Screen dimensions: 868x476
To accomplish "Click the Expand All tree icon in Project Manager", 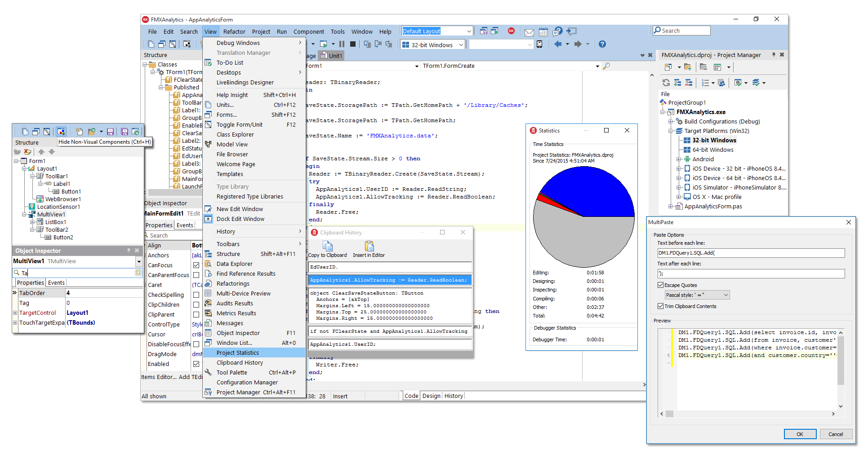I will point(677,83).
